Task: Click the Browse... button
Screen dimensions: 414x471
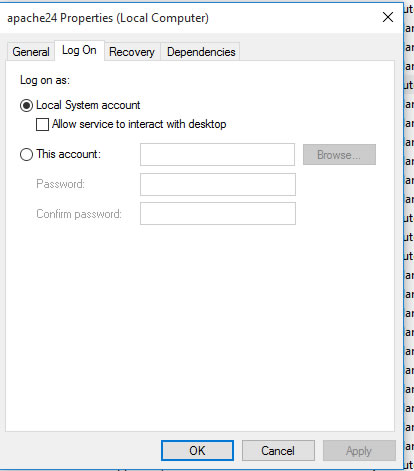Action: (339, 155)
